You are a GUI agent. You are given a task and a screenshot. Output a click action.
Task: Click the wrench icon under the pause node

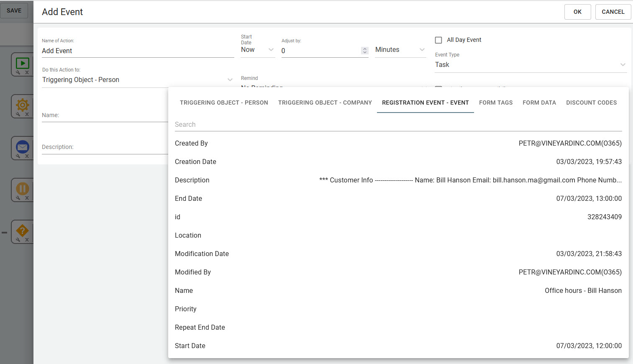coord(18,198)
